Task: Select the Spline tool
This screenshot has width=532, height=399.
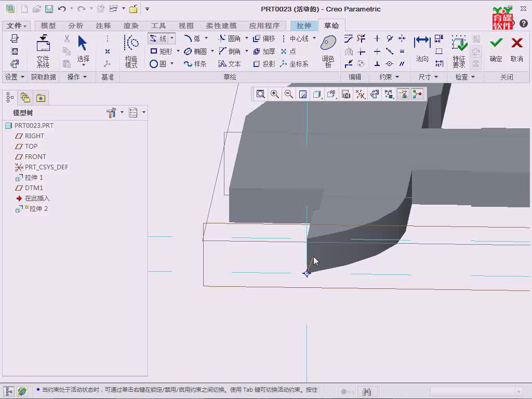Action: pos(195,64)
